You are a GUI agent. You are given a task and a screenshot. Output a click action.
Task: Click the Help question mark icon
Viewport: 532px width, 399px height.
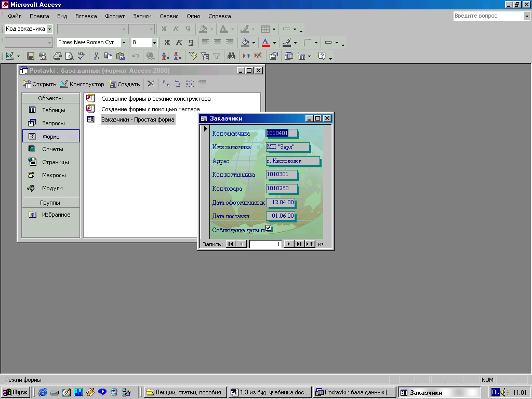(x=322, y=56)
